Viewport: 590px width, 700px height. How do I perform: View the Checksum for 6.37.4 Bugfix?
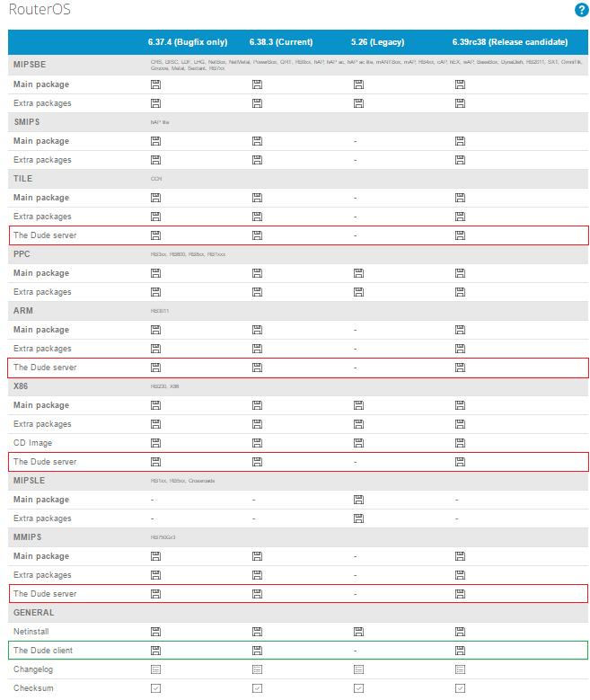[155, 688]
